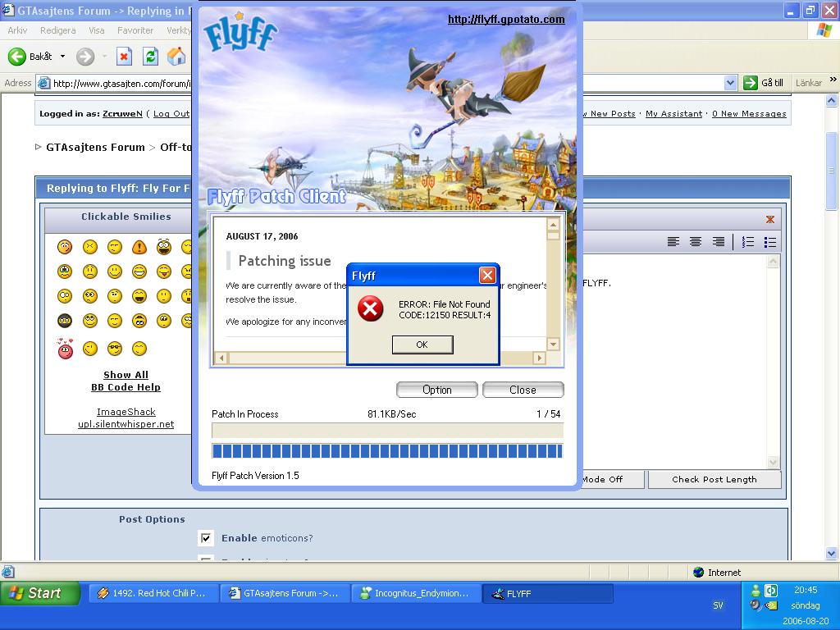Expand the Länkar toolbar chevron
Screen dimensions: 840x630
tap(833, 80)
